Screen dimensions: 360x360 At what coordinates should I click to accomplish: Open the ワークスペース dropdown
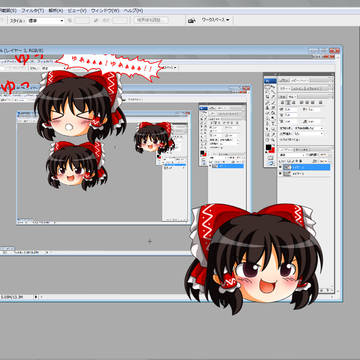[216, 20]
